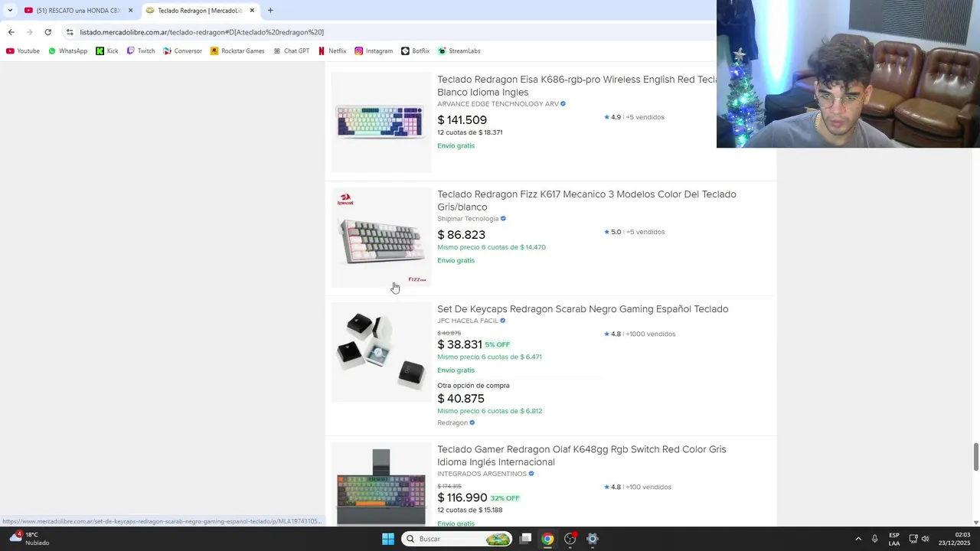Open Teclado Gamer Redragon Olaf K648gg listing
This screenshot has width=980, height=551.
[x=581, y=455]
